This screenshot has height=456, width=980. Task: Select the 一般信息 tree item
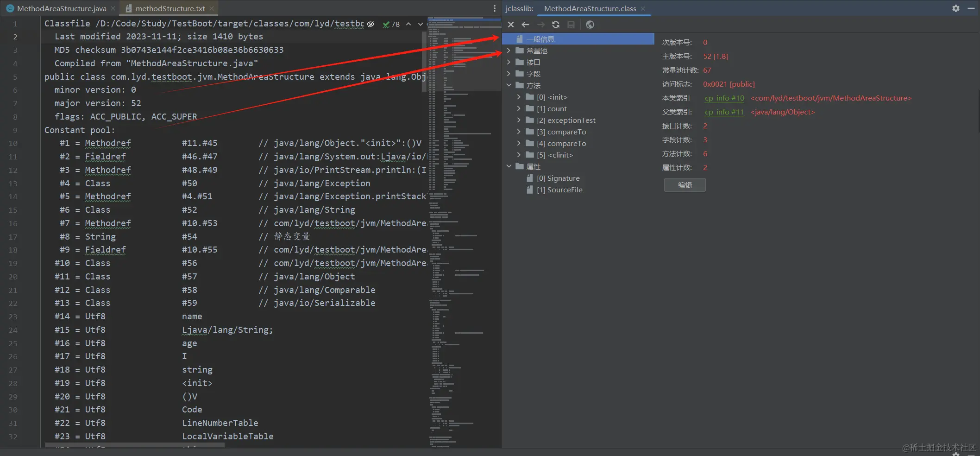pos(578,39)
